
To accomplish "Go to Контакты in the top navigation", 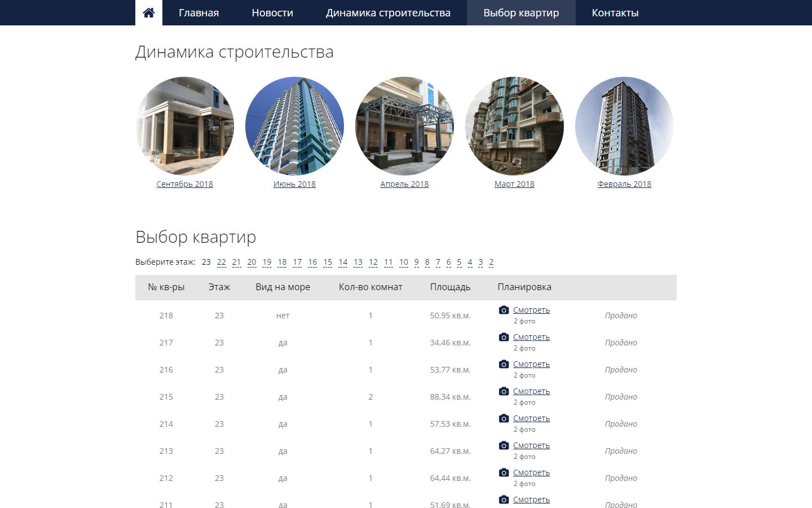I will click(615, 12).
